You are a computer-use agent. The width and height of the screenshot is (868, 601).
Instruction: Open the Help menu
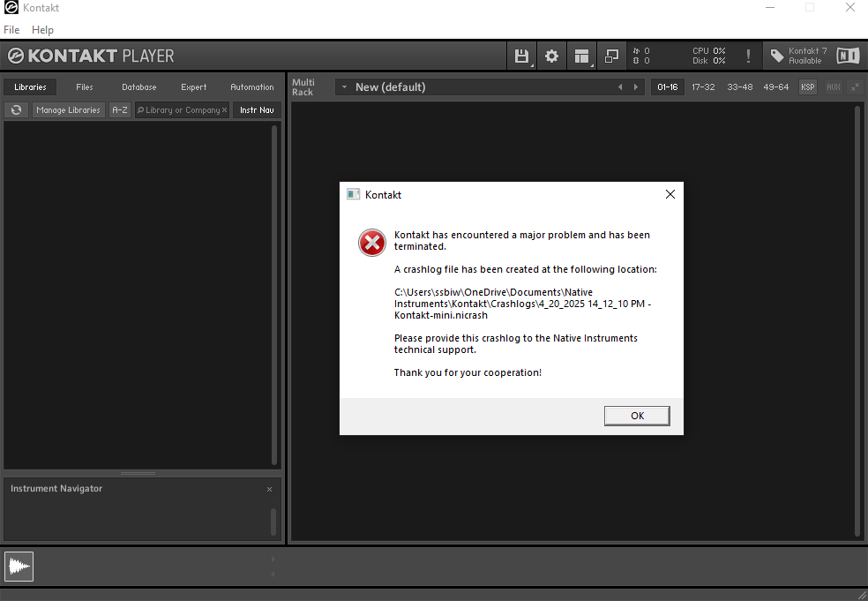(42, 30)
